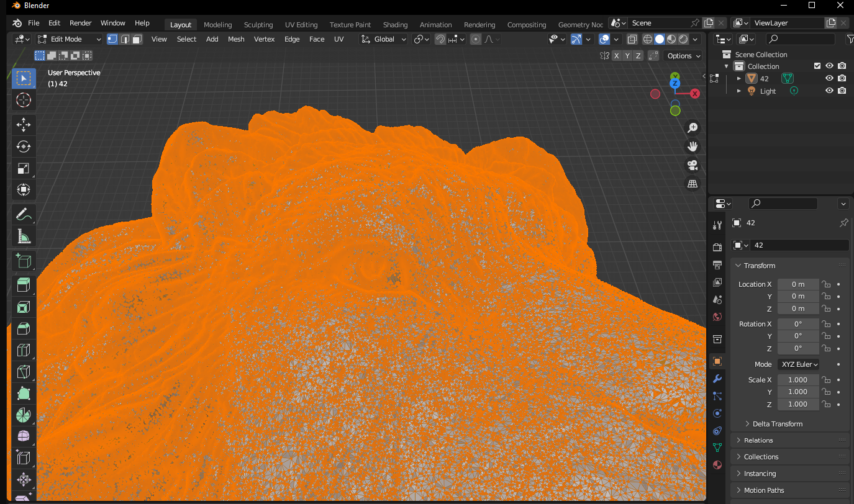Activate the Annotate tool
This screenshot has height=504, width=854.
[x=24, y=215]
